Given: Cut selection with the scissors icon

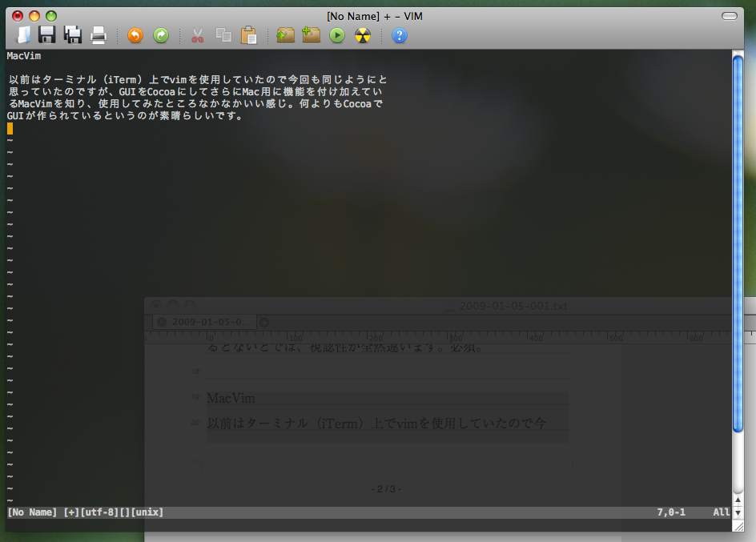Looking at the screenshot, I should 198,35.
